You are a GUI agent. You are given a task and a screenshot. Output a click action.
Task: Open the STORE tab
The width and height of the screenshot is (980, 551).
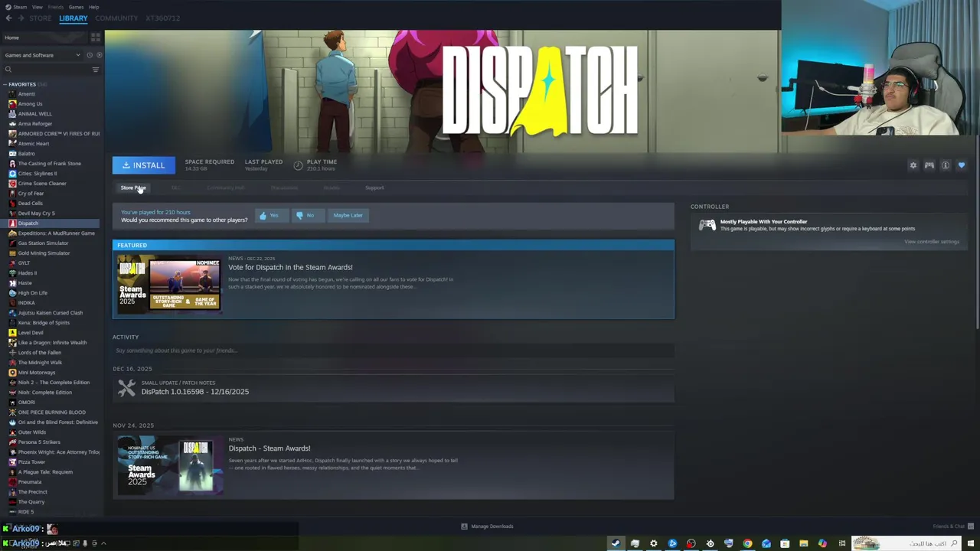tap(40, 18)
